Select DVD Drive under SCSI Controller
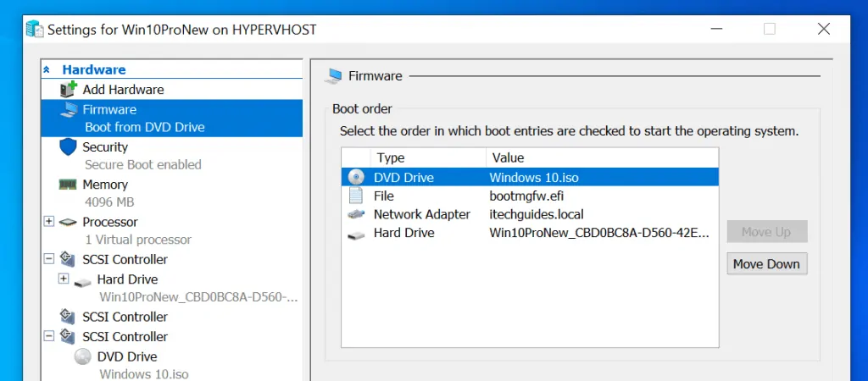868x381 pixels. coord(126,356)
